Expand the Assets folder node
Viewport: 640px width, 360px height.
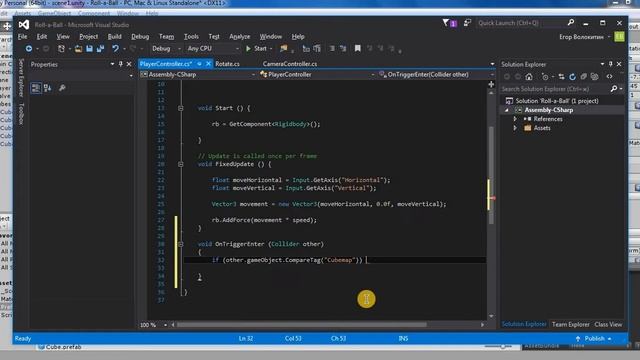coord(515,128)
